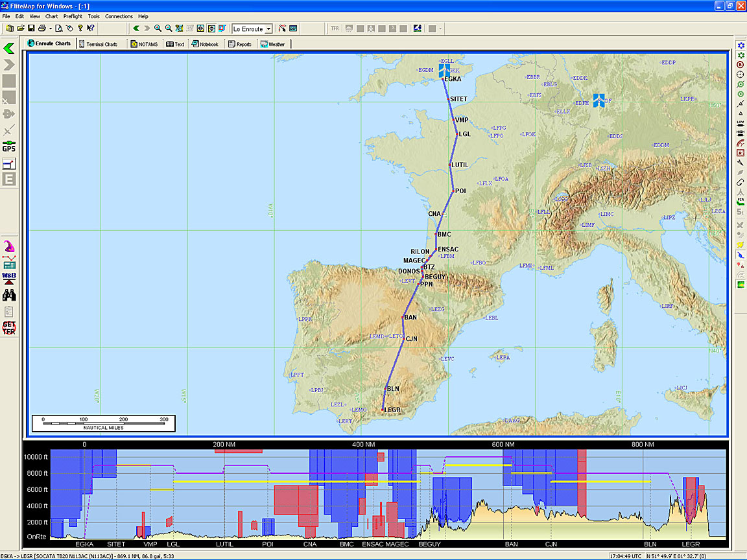This screenshot has width=747, height=560.
Task: Open the Notebook tab
Action: [x=205, y=44]
